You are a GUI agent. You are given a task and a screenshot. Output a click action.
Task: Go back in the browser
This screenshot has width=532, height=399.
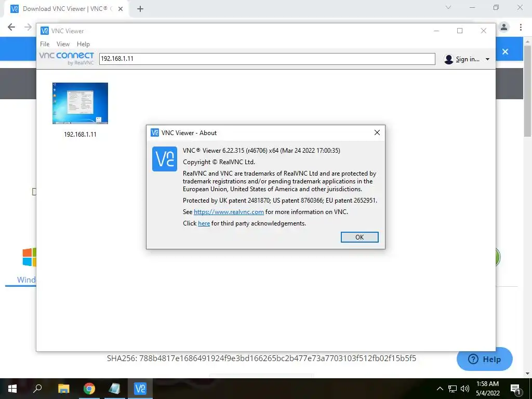tap(11, 27)
